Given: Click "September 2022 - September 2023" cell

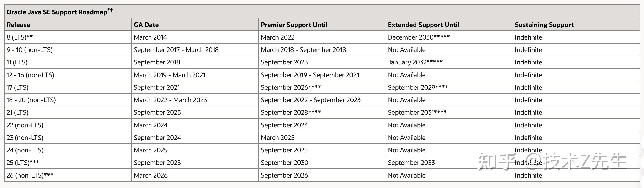Looking at the screenshot, I should [310, 100].
